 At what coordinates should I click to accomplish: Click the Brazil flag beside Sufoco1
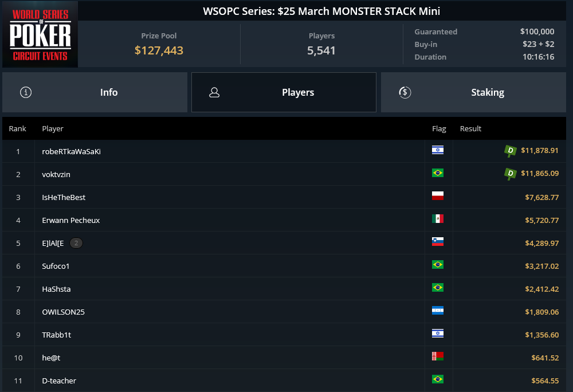tap(437, 265)
